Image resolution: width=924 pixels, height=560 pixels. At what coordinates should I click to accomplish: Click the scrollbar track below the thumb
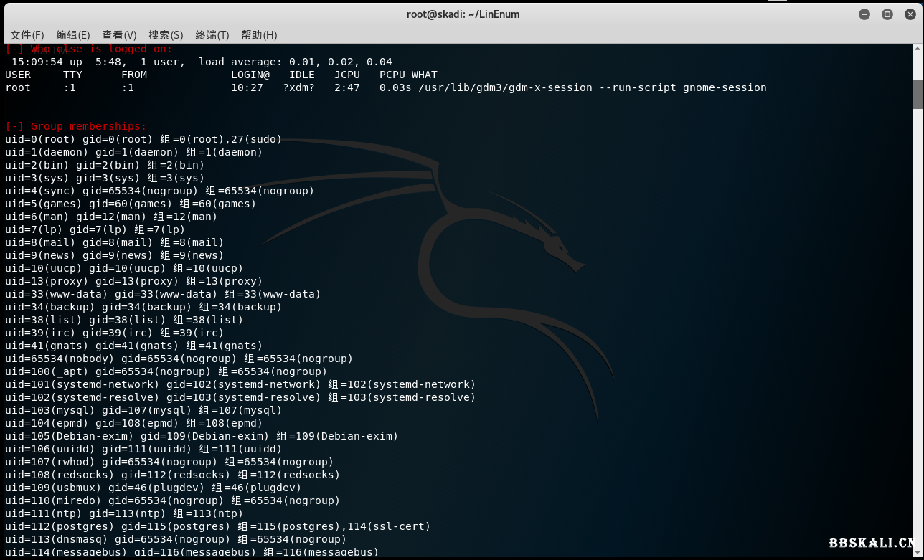tap(918, 323)
